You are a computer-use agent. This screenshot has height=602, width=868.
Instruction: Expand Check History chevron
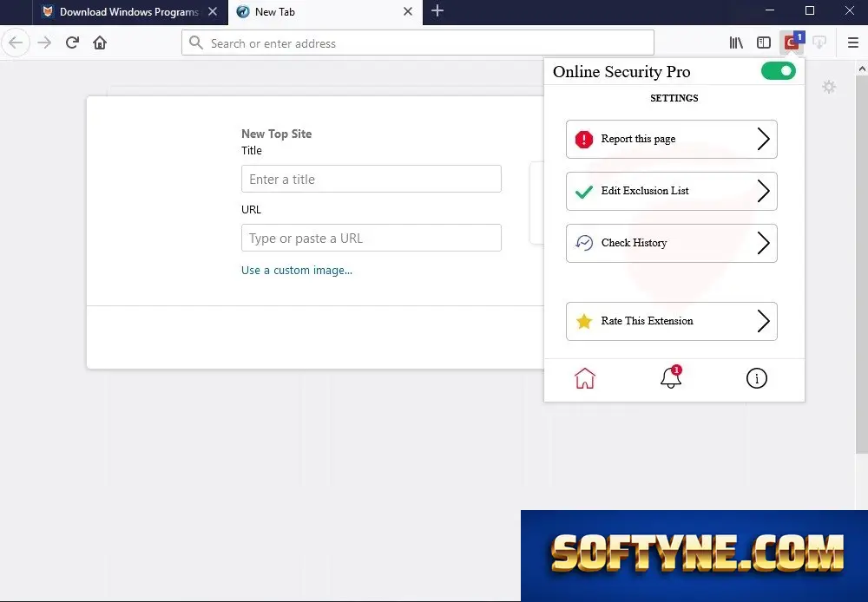[x=763, y=243]
